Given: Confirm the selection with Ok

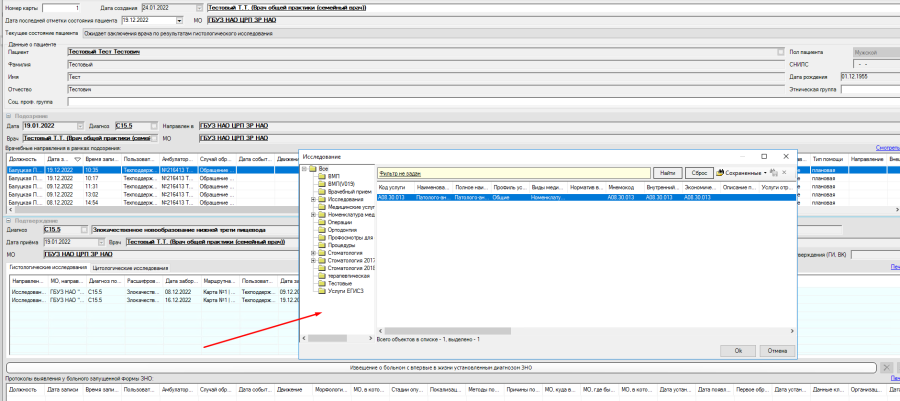Looking at the screenshot, I should [x=738, y=351].
